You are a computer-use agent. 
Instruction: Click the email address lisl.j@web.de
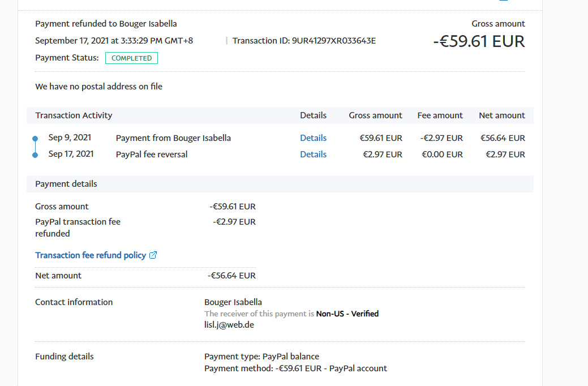pos(229,325)
